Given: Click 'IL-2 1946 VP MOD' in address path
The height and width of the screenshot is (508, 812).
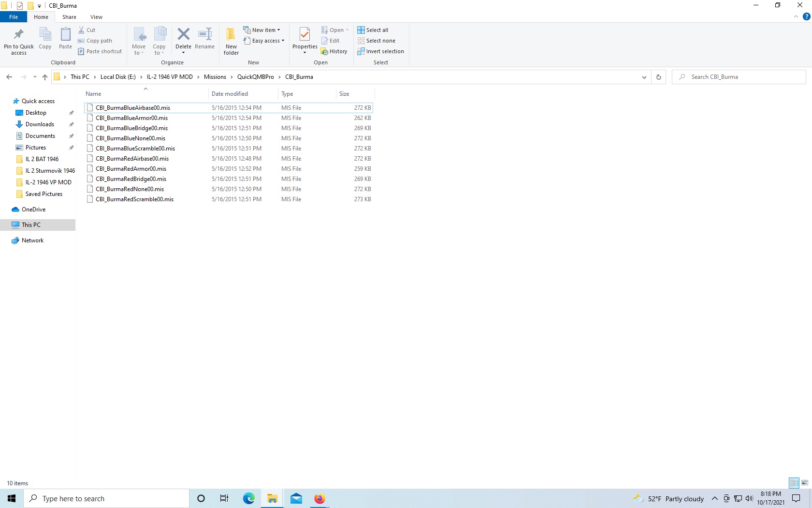Looking at the screenshot, I should tap(170, 77).
